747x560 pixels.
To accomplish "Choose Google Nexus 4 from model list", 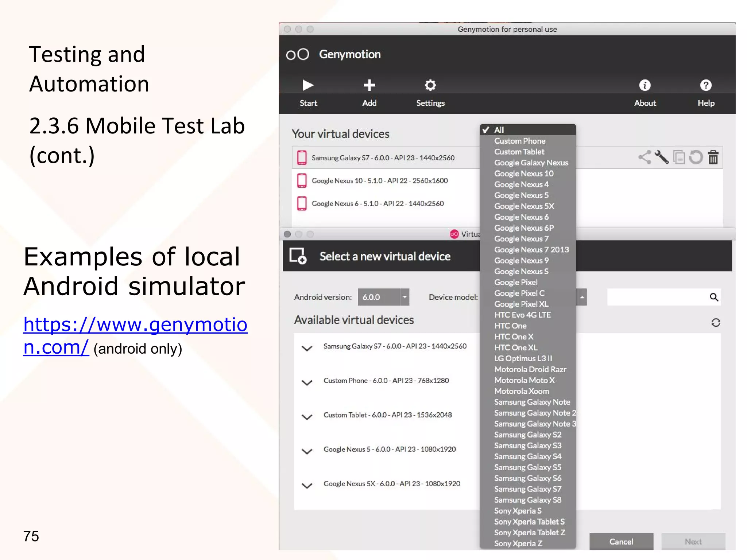I will point(528,184).
